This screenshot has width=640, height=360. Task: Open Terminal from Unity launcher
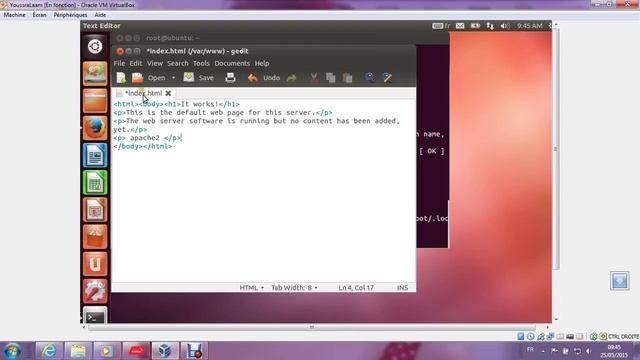pyautogui.click(x=95, y=316)
